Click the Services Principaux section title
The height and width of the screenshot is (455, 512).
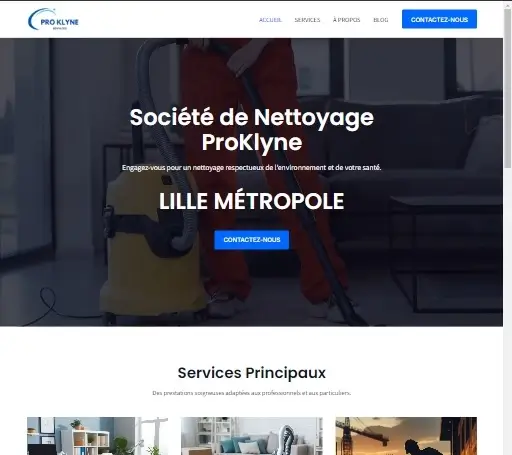tap(252, 373)
